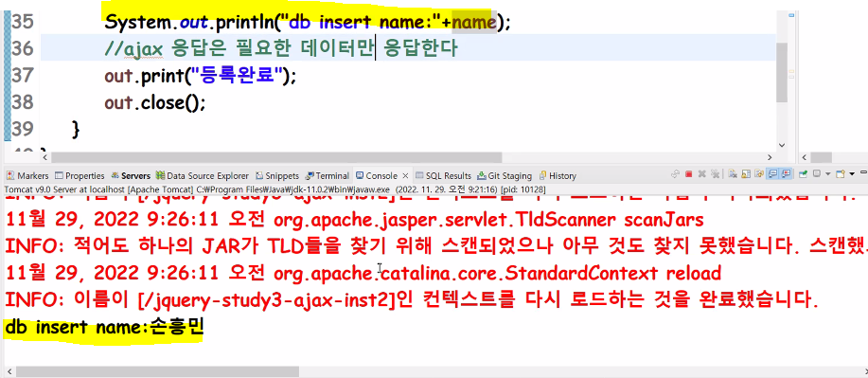
Task: Click the Open Console icon
Action: pos(841,174)
